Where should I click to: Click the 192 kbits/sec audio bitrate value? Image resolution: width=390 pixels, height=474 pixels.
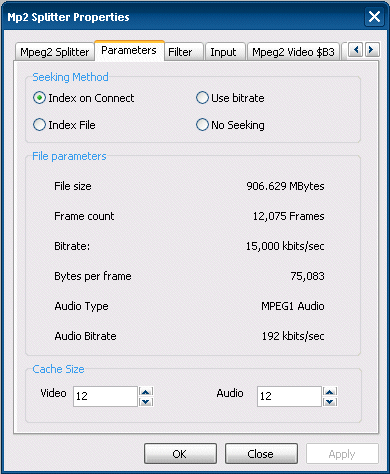(293, 336)
